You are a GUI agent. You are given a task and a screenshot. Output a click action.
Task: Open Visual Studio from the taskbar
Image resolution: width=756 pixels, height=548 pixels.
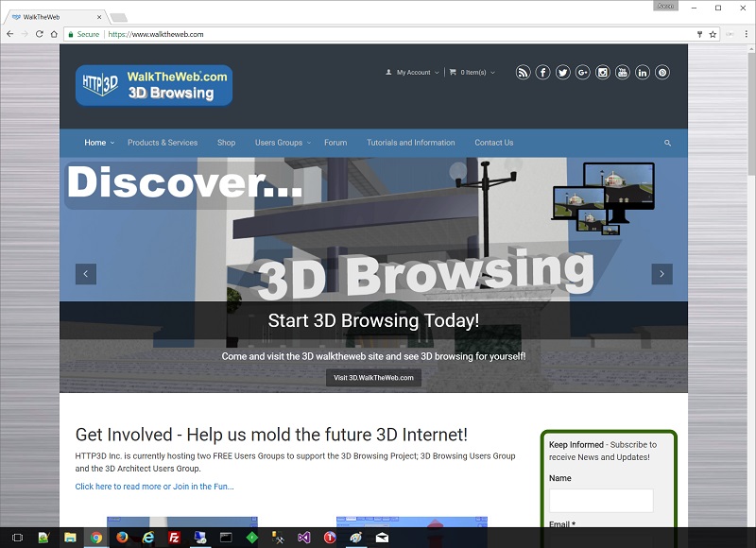coord(303,537)
